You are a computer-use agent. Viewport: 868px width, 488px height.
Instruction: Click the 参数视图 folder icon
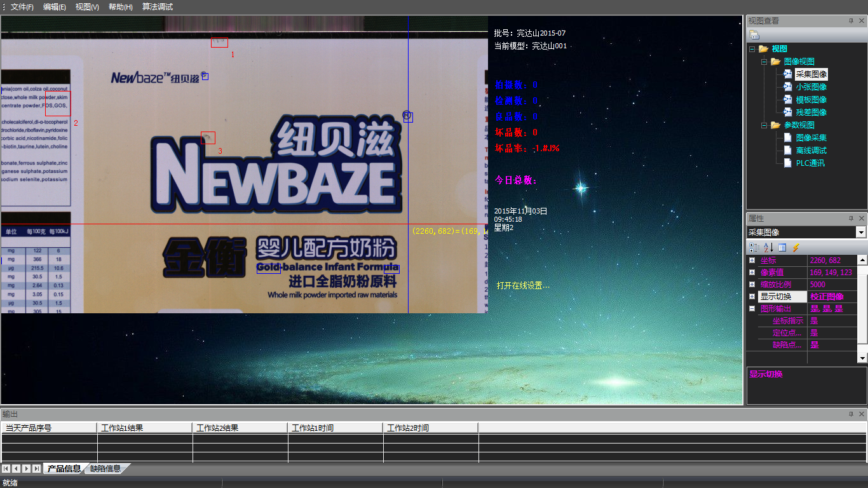[776, 125]
